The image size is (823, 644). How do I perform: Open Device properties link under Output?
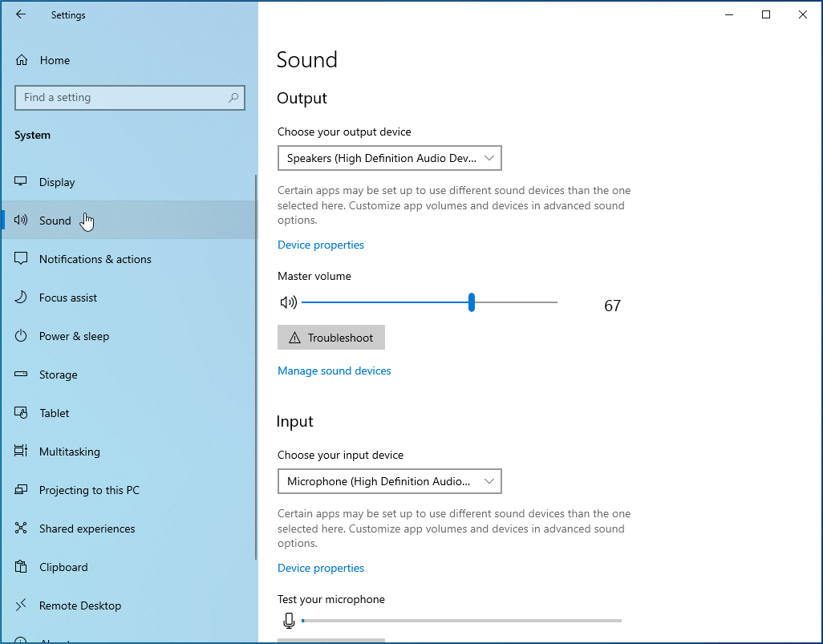point(320,245)
